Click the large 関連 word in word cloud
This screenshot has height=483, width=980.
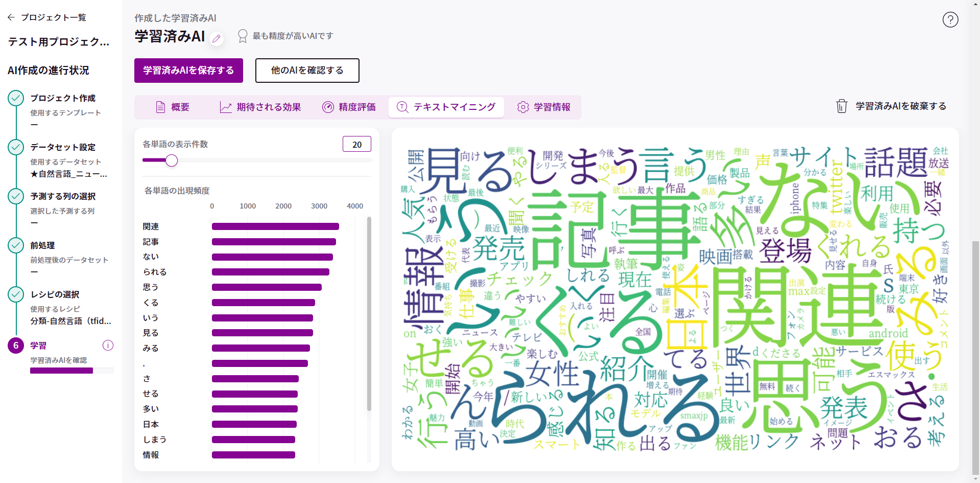coord(797,307)
